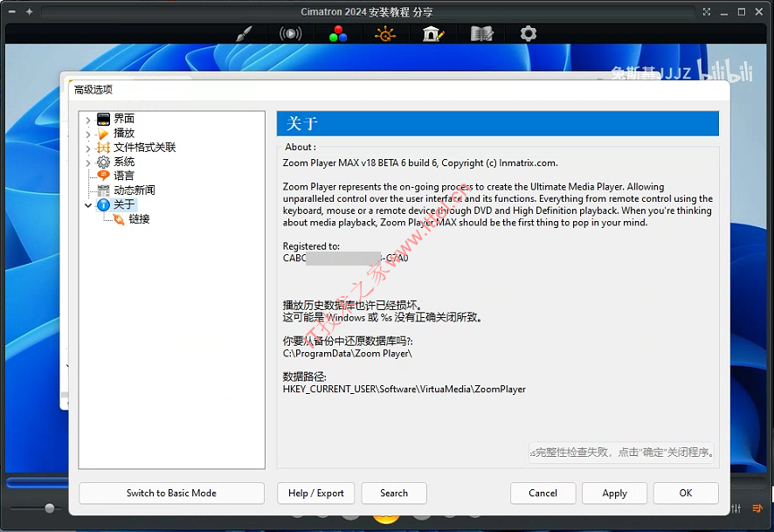Click the speech bubble icon beside 语言
This screenshot has height=532, width=774.
[103, 176]
